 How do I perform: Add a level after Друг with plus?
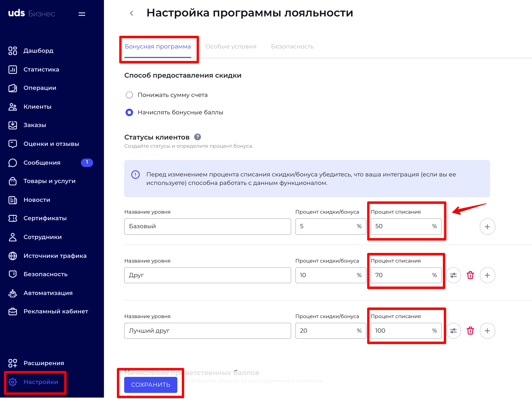point(488,275)
